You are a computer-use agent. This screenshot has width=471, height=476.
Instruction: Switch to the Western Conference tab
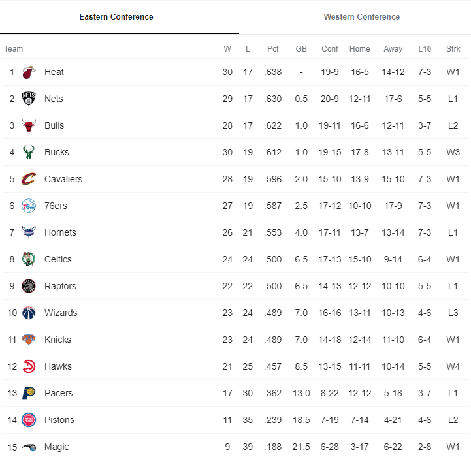pos(361,17)
